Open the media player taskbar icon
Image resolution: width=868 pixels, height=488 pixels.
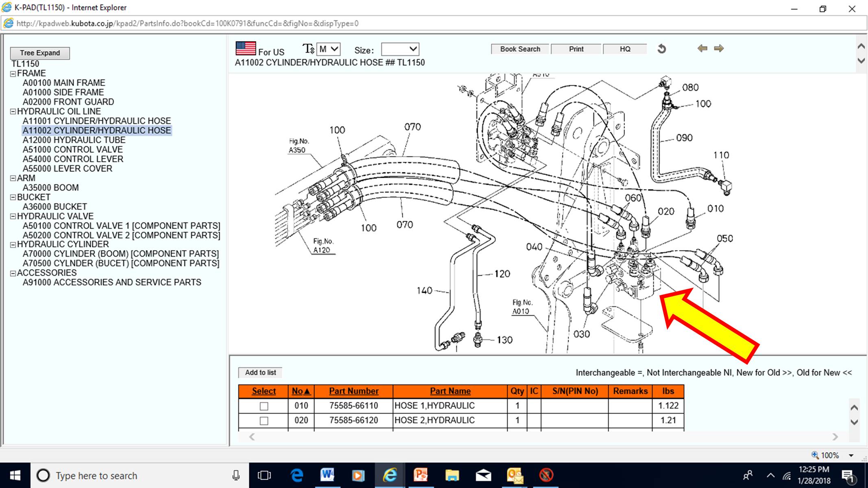(358, 475)
